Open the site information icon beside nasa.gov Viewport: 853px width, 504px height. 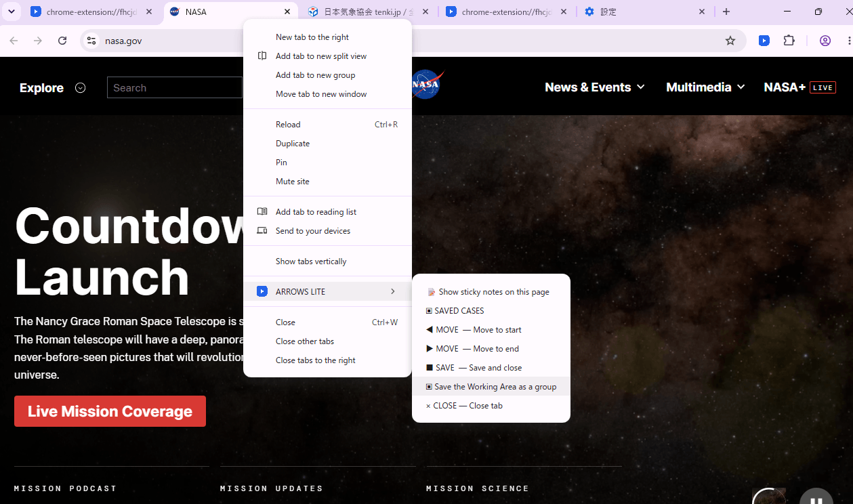click(x=91, y=41)
